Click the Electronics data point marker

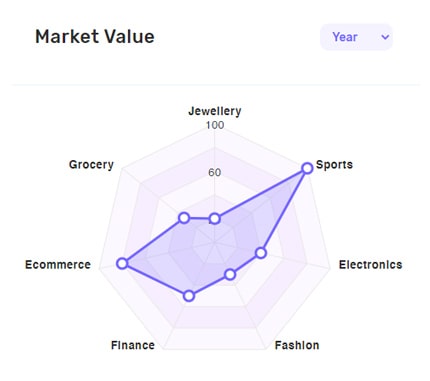point(261,253)
